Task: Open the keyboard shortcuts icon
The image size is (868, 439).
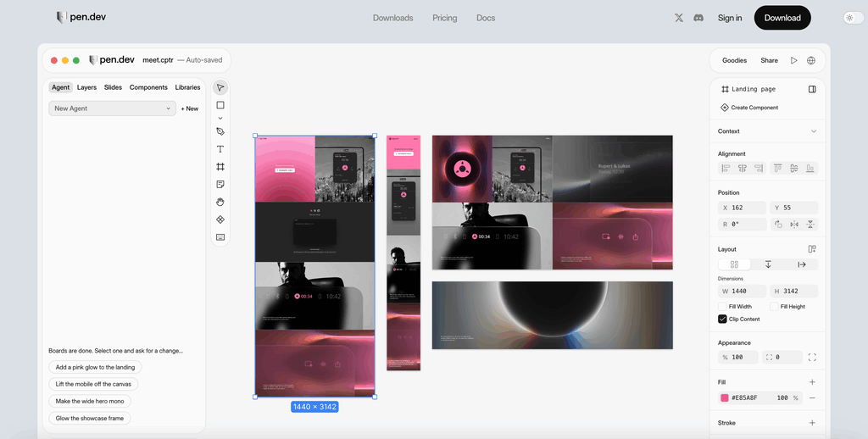Action: 220,237
